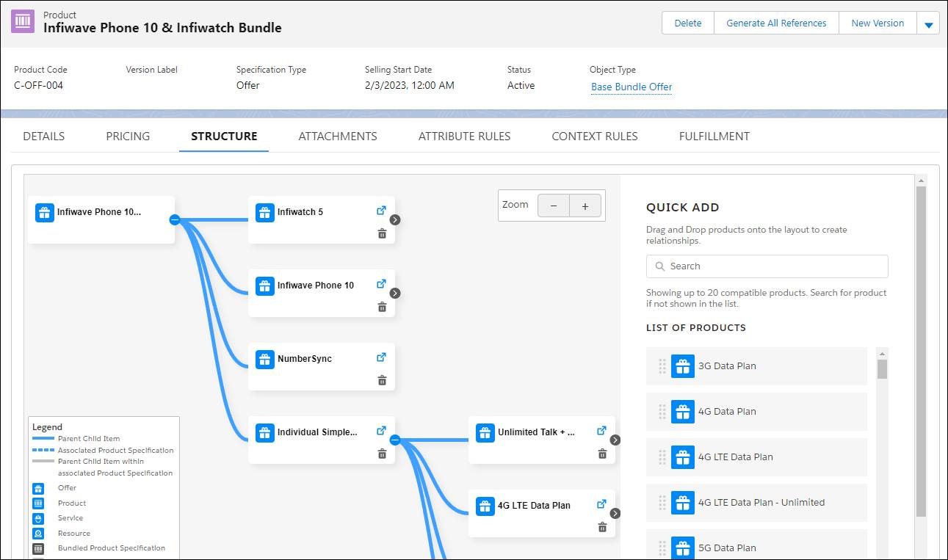Click drag handle for 3G Data Plan
Viewport: 948px width, 560px height.
click(662, 366)
